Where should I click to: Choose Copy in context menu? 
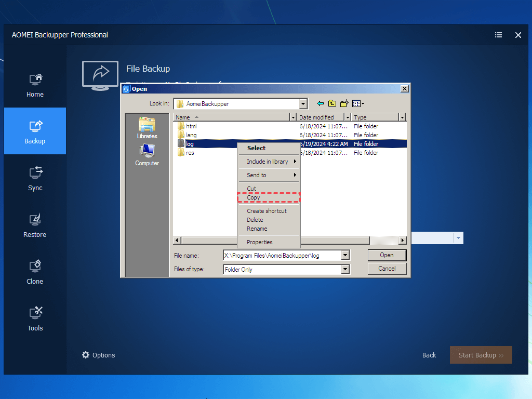point(269,197)
